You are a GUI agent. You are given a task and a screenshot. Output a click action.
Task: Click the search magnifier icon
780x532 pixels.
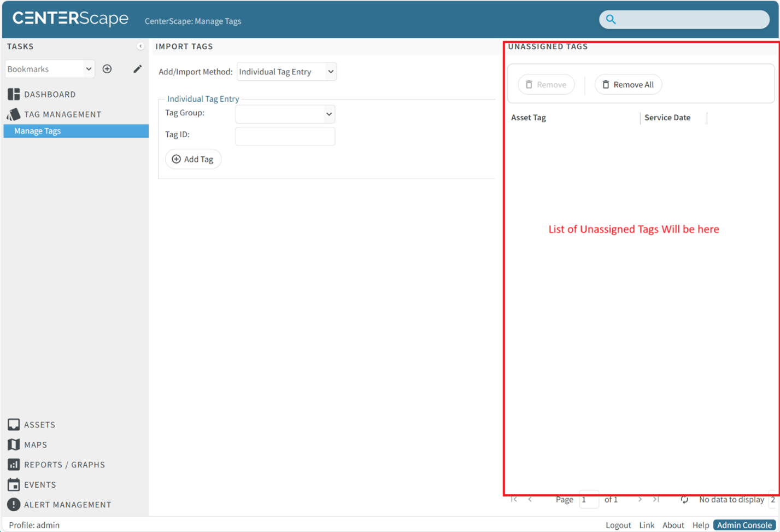pyautogui.click(x=611, y=20)
